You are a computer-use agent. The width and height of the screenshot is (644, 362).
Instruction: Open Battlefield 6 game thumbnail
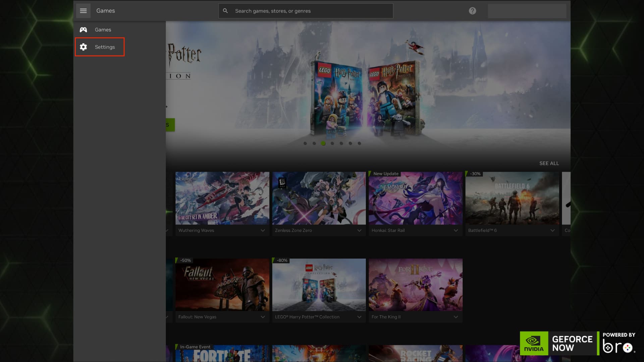click(512, 198)
